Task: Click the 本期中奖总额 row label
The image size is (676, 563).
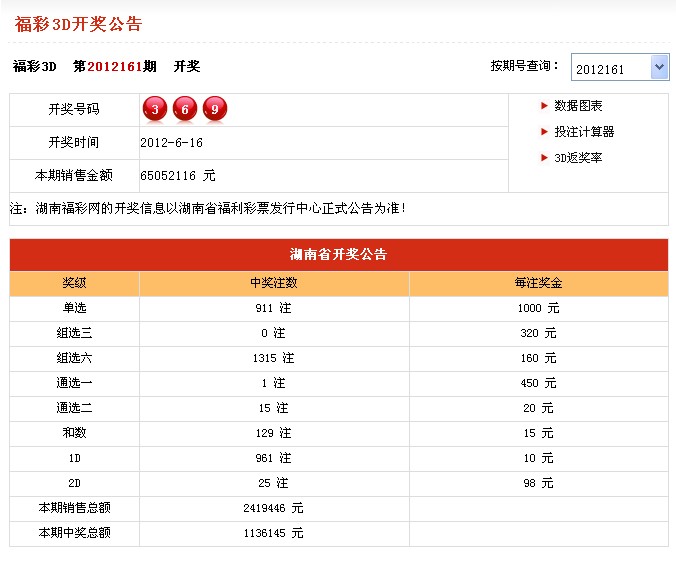Action: point(75,533)
